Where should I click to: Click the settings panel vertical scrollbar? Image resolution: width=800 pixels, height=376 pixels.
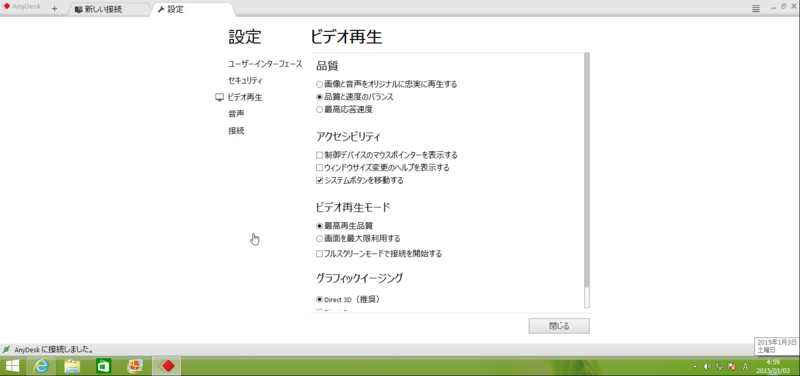[587, 169]
